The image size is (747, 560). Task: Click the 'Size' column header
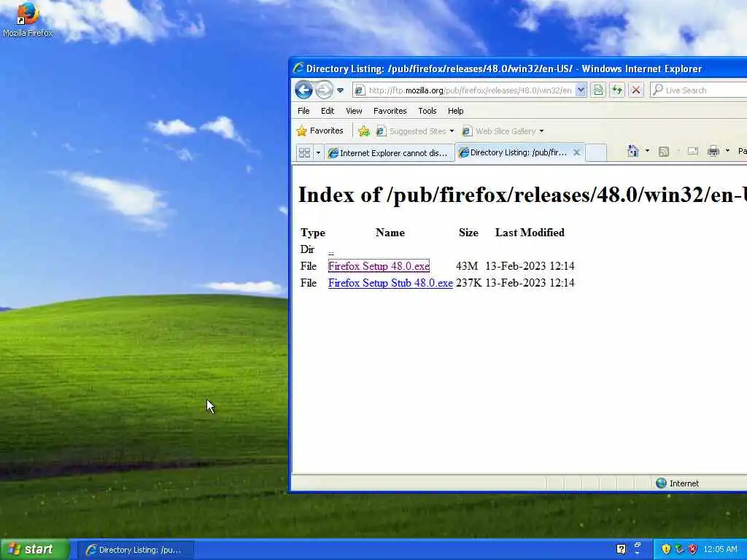(468, 233)
